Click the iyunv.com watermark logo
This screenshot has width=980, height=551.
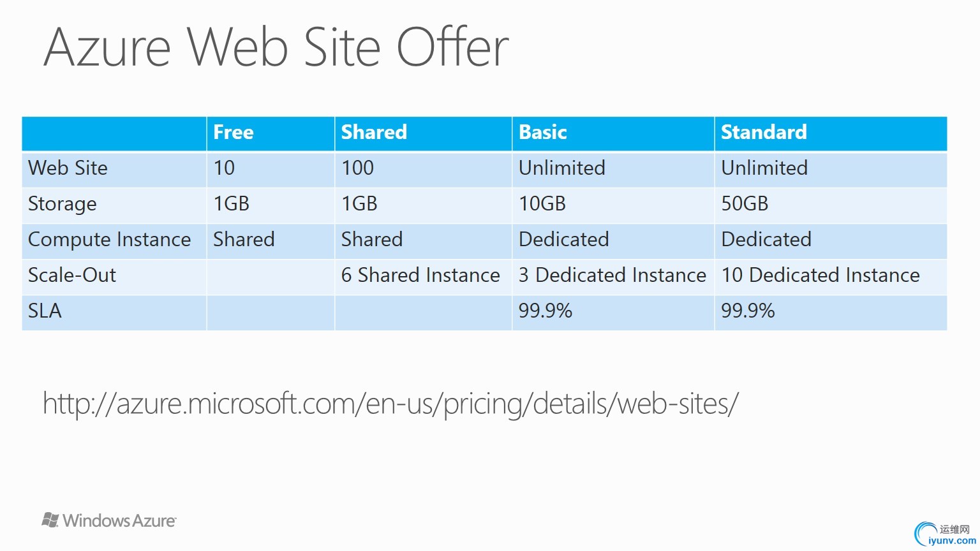click(x=945, y=534)
